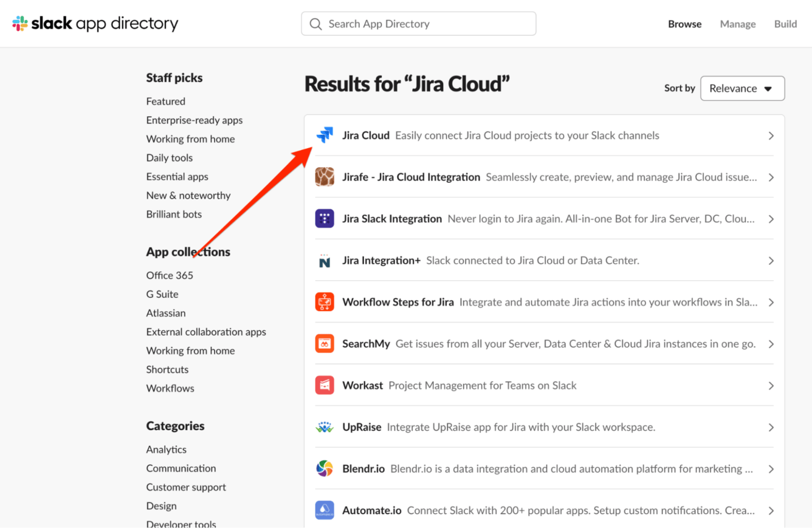Select the Browse tab in header
Screen dimensions: 812x528
684,24
